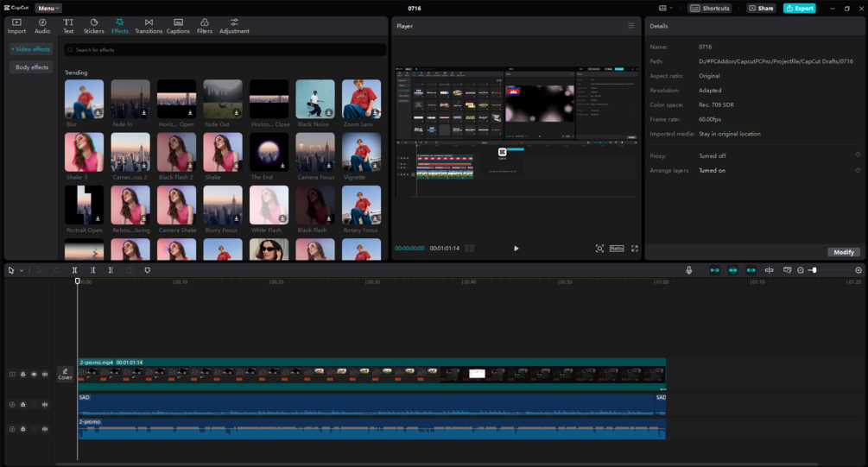The height and width of the screenshot is (467, 868).
Task: Select the Rotary Focus effect thumbnail
Action: (362, 205)
